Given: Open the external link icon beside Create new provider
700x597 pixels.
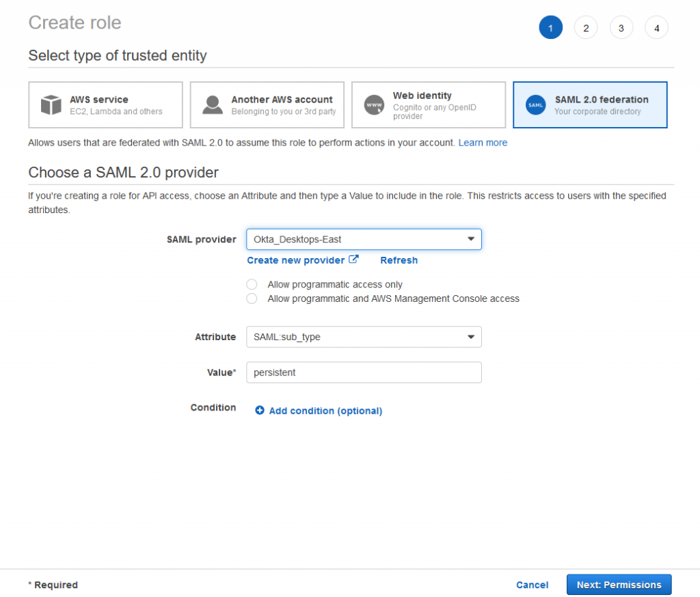Looking at the screenshot, I should pos(354,259).
